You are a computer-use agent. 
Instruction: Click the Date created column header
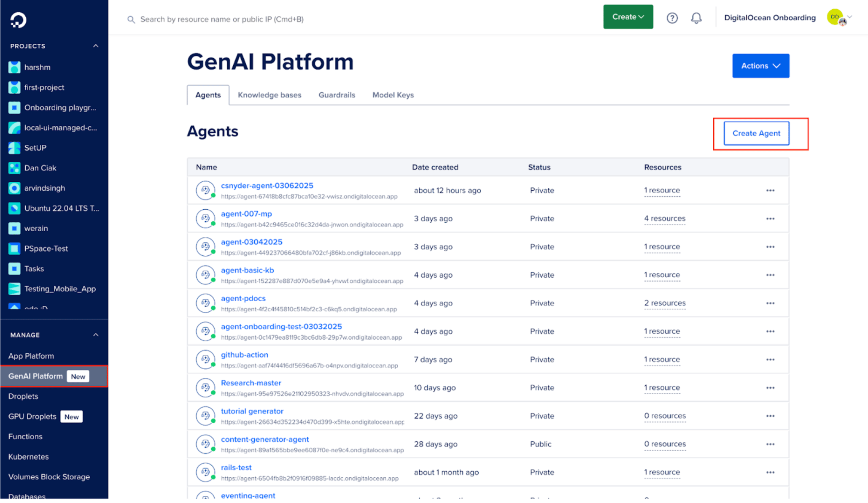point(435,167)
